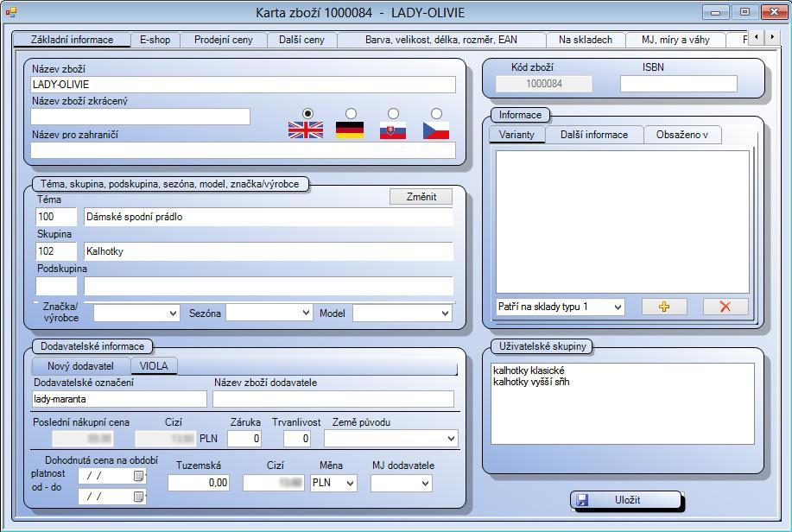The width and height of the screenshot is (792, 532).
Task: Open the Model dropdown
Action: point(445,313)
